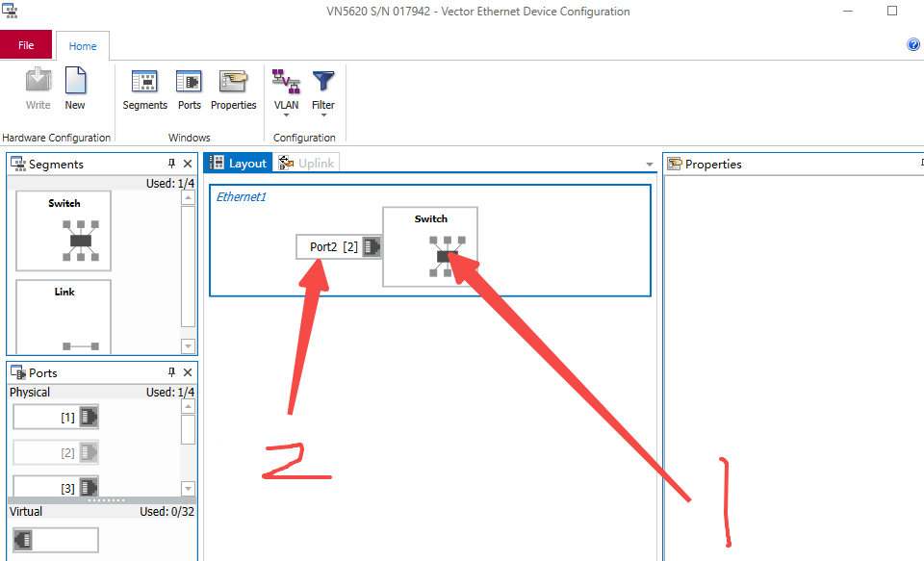Screen dimensions: 924x561
Task: Close the Ports panel
Action: pos(188,372)
